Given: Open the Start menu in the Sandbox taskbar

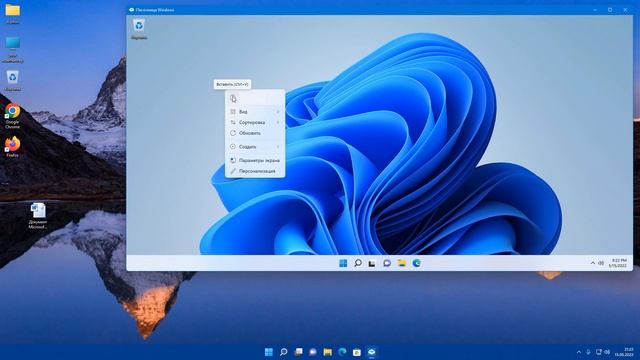Looking at the screenshot, I should tap(343, 263).
